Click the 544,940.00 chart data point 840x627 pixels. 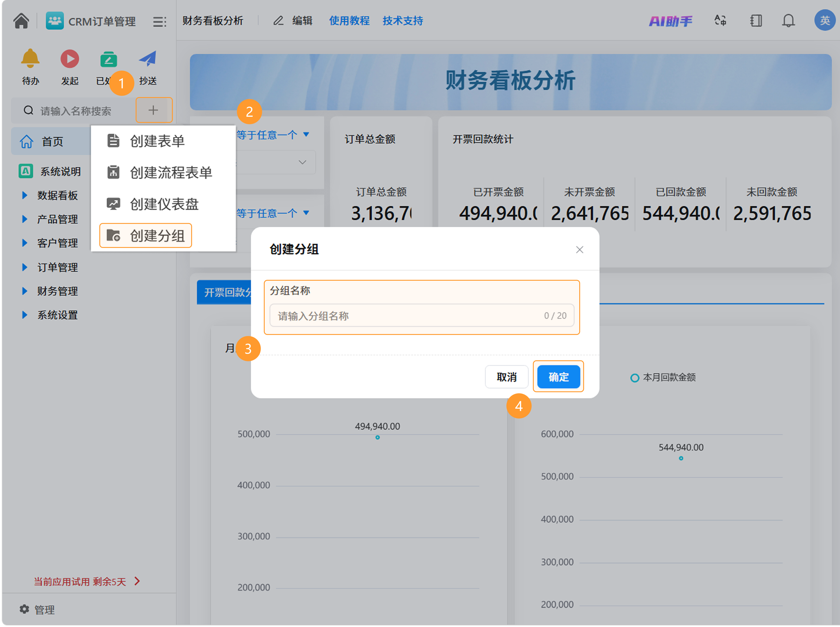point(681,458)
